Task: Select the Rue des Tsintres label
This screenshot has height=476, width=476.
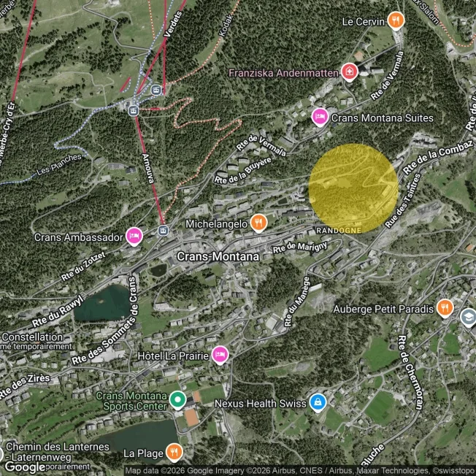Action: [x=403, y=201]
